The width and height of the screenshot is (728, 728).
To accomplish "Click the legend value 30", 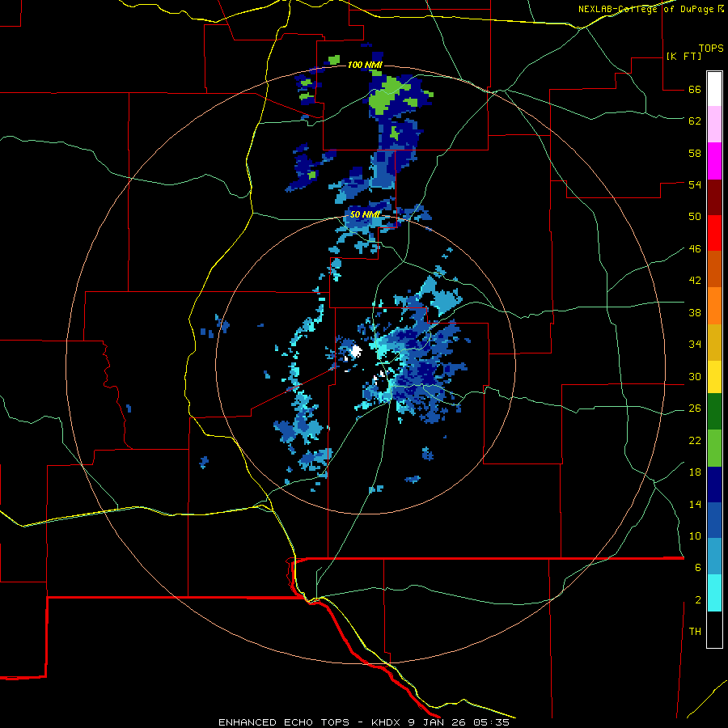I will (x=695, y=376).
